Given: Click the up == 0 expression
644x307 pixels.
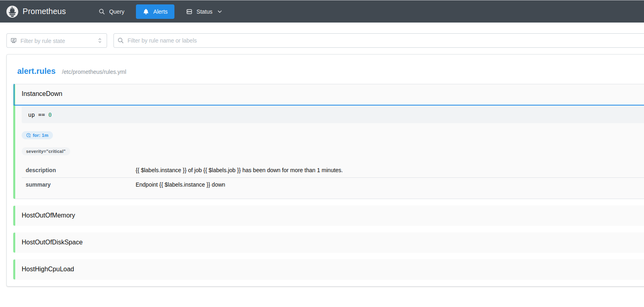Looking at the screenshot, I should click(40, 115).
